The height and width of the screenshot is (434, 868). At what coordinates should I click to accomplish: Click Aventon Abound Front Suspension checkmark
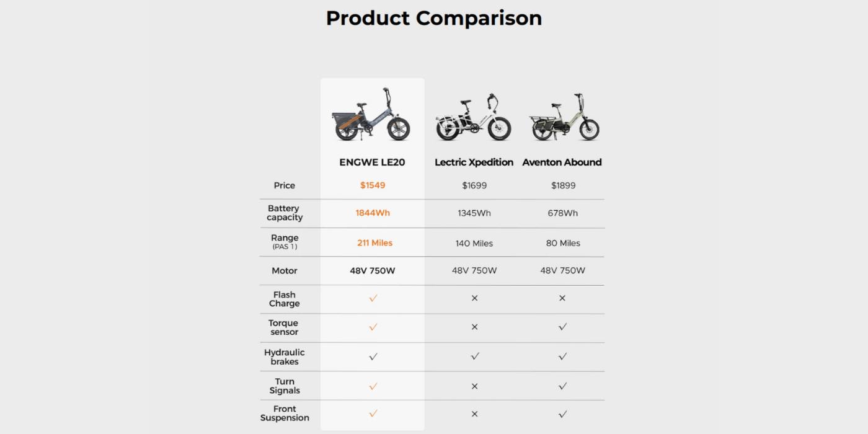(562, 414)
